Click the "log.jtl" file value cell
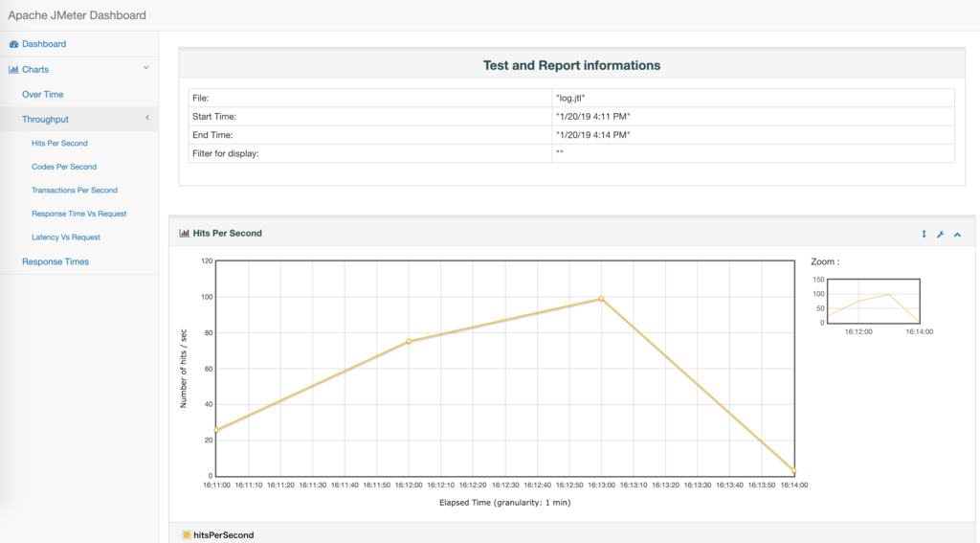This screenshot has width=980, height=543. point(753,98)
